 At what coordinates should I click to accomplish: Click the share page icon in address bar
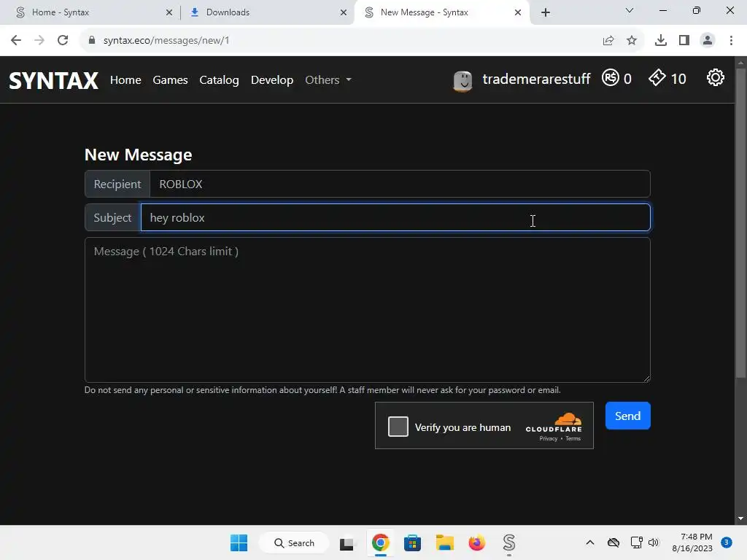click(608, 41)
